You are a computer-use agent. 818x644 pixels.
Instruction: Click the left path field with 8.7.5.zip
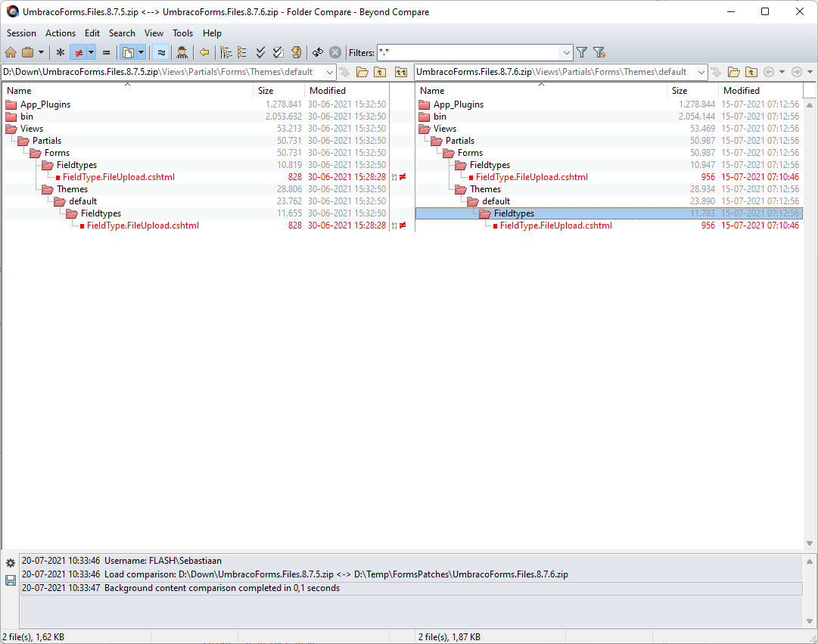[x=163, y=72]
